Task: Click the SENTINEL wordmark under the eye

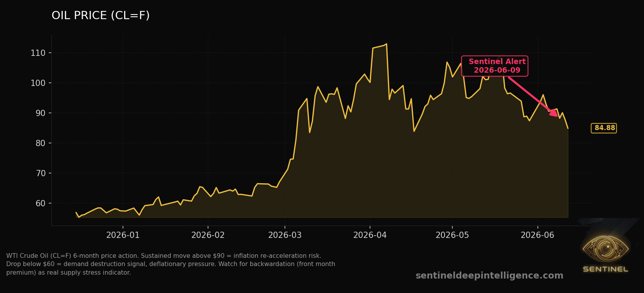Action: coord(605,269)
